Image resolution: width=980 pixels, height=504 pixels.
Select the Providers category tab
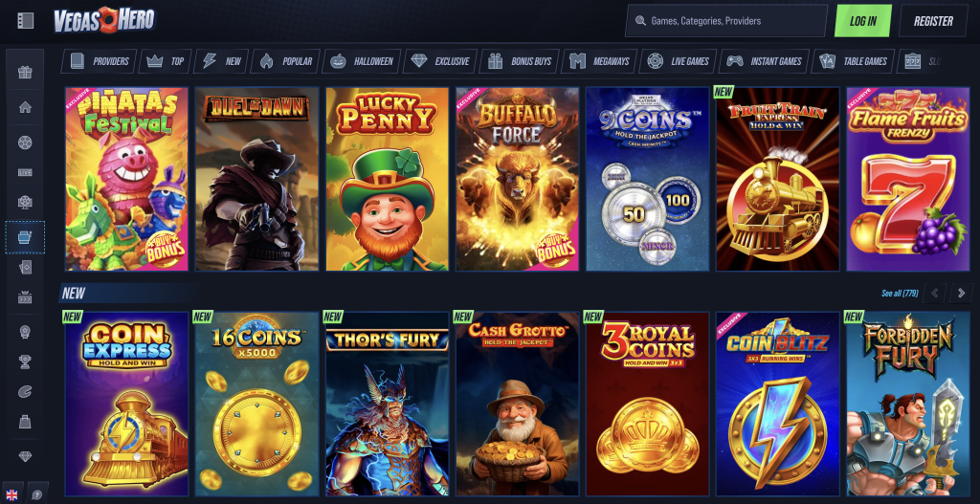pos(100,61)
